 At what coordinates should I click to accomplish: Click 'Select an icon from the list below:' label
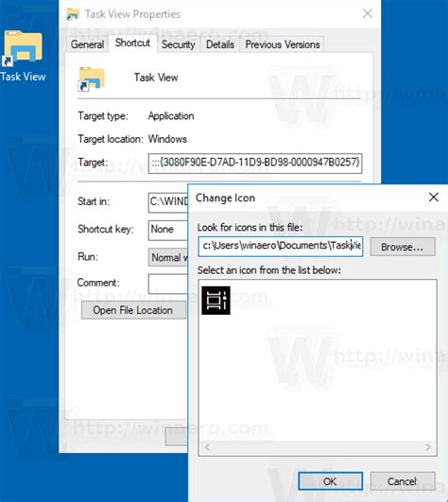tap(269, 270)
